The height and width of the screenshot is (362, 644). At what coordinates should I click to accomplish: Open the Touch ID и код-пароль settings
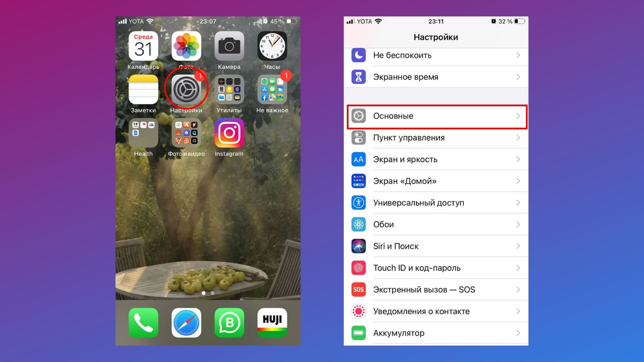coord(436,267)
